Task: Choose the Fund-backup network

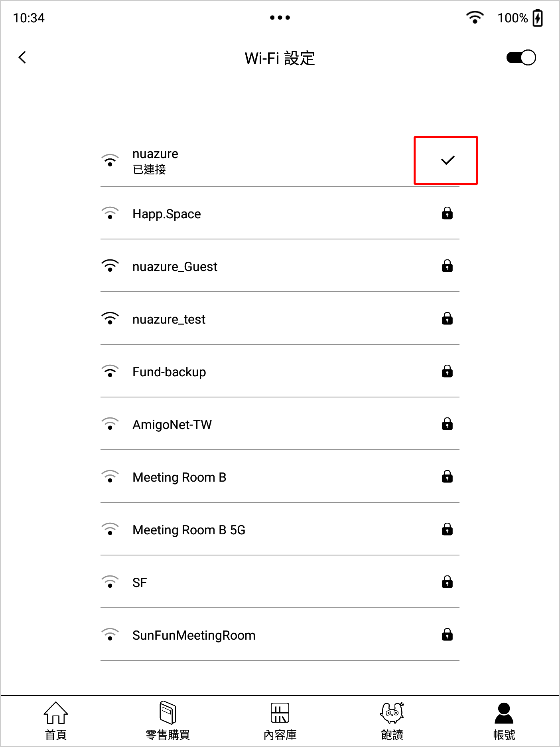Action: (280, 372)
